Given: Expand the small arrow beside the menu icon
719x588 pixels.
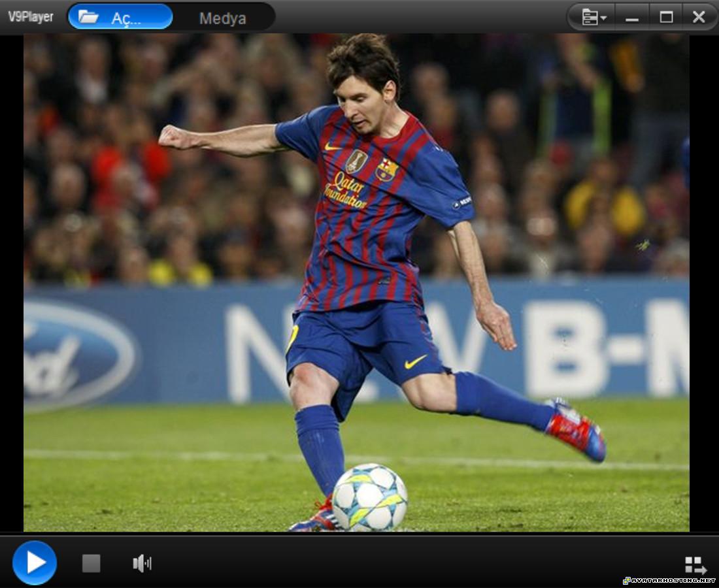Looking at the screenshot, I should tap(603, 18).
